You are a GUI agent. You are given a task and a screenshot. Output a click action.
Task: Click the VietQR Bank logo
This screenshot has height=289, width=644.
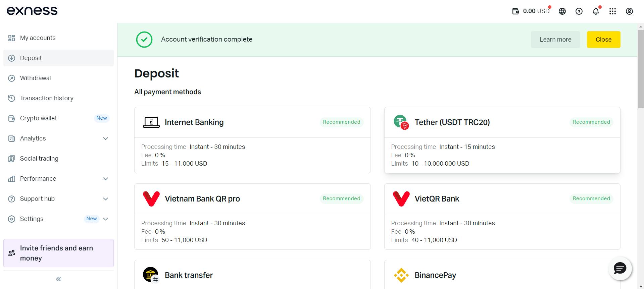click(x=401, y=199)
